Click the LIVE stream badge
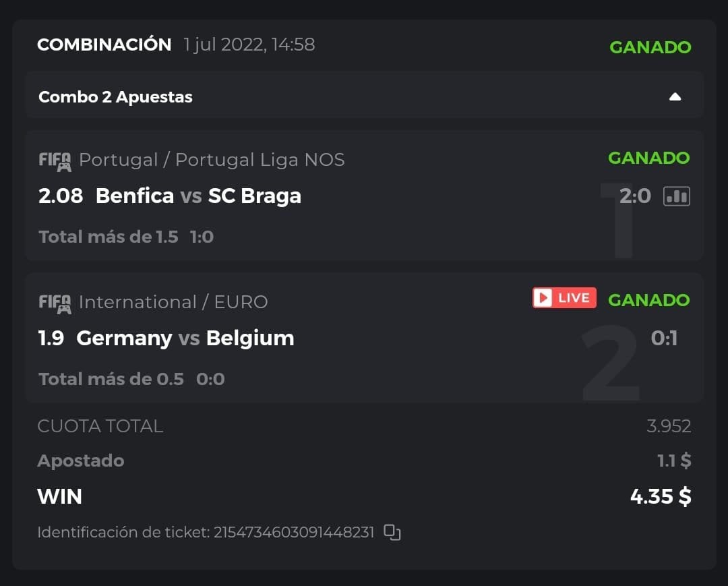 (x=564, y=298)
